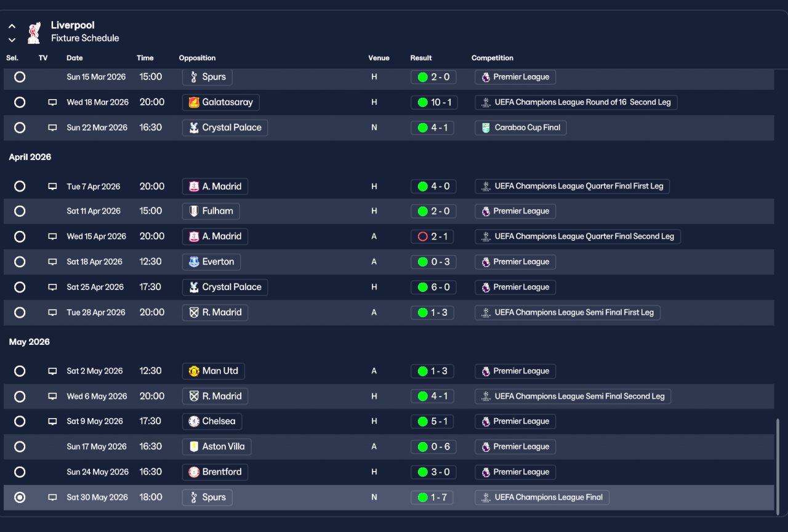Click the down chevron next to Liverpool
Image resolution: width=788 pixels, height=532 pixels.
[12, 40]
